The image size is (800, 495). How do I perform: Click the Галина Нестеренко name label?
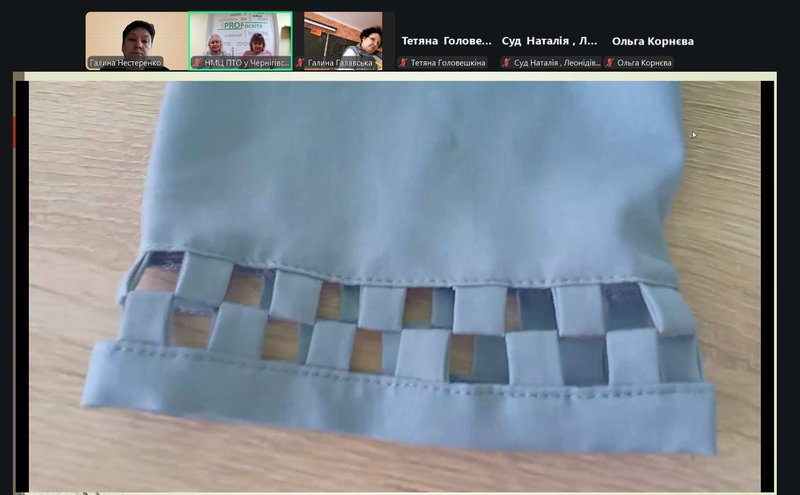pyautogui.click(x=125, y=63)
